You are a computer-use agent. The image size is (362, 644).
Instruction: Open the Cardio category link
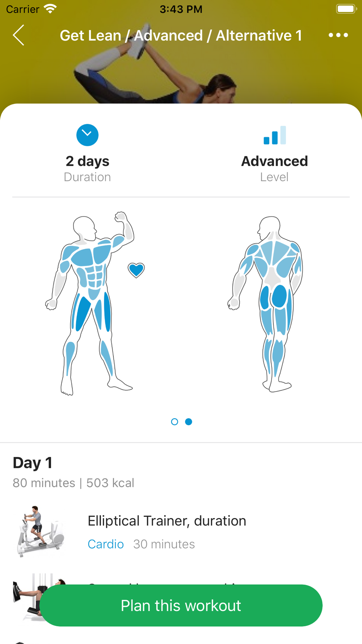coord(106,544)
